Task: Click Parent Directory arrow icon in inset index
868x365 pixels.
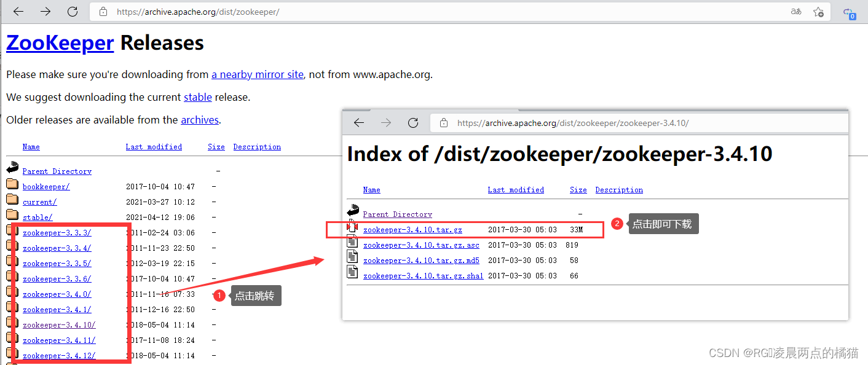Action: click(x=353, y=210)
